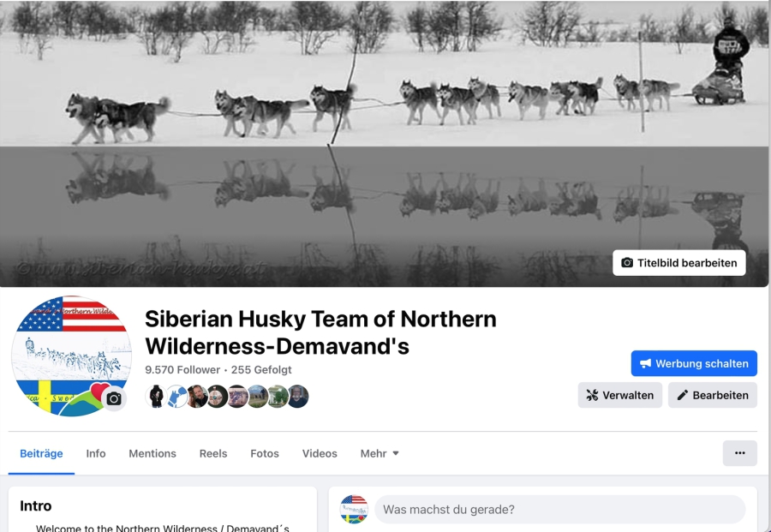Select the Fotos tab
This screenshot has width=771, height=532.
pos(265,453)
